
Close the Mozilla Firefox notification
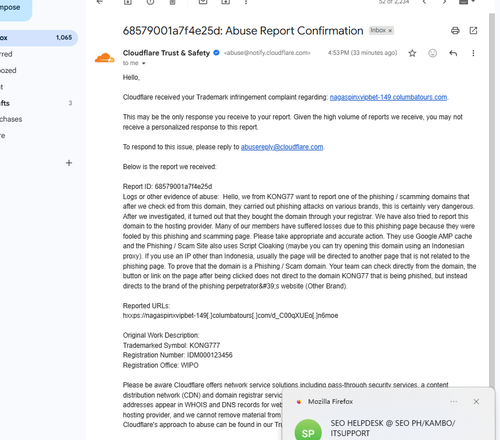tap(476, 402)
